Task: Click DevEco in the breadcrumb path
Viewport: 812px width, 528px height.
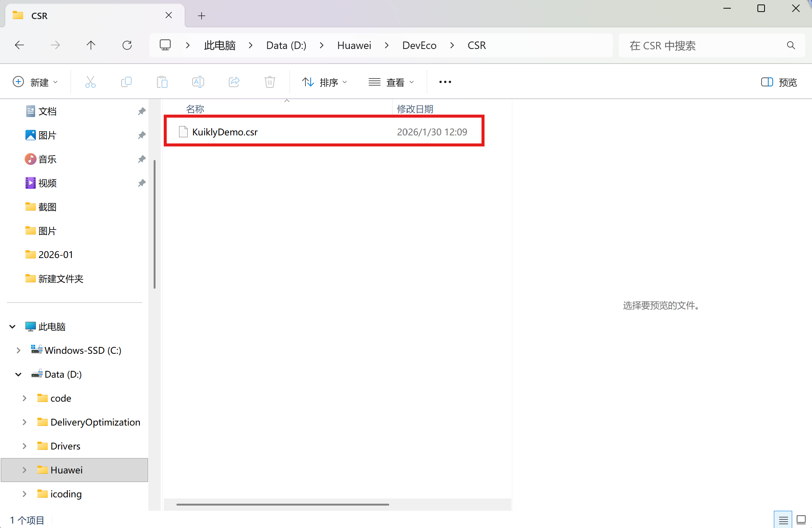Action: [x=419, y=45]
